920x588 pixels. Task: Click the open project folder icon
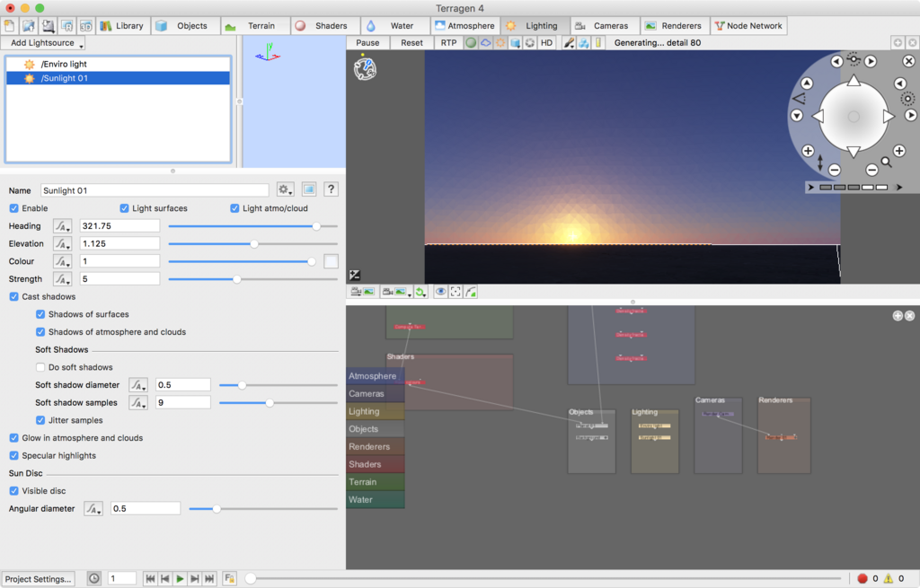pyautogui.click(x=29, y=26)
